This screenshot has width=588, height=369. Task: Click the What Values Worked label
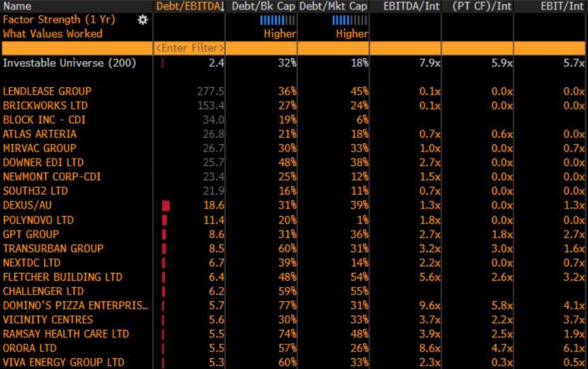pos(52,34)
